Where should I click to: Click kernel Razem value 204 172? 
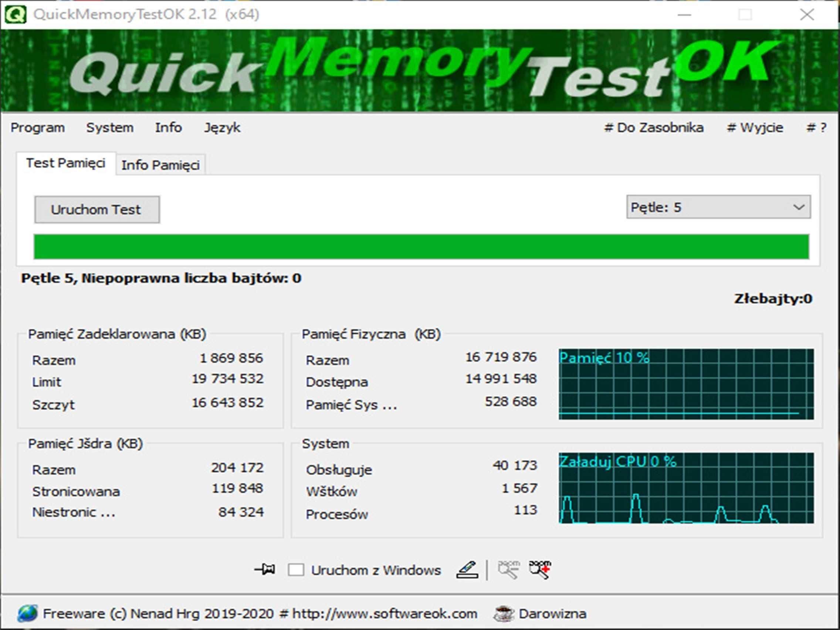click(x=237, y=467)
